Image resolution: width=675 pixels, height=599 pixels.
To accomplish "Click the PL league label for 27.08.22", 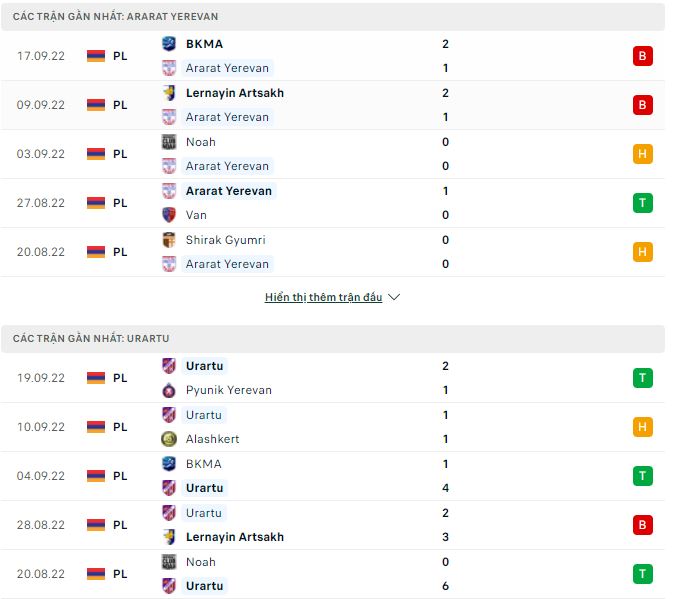I will coord(120,203).
